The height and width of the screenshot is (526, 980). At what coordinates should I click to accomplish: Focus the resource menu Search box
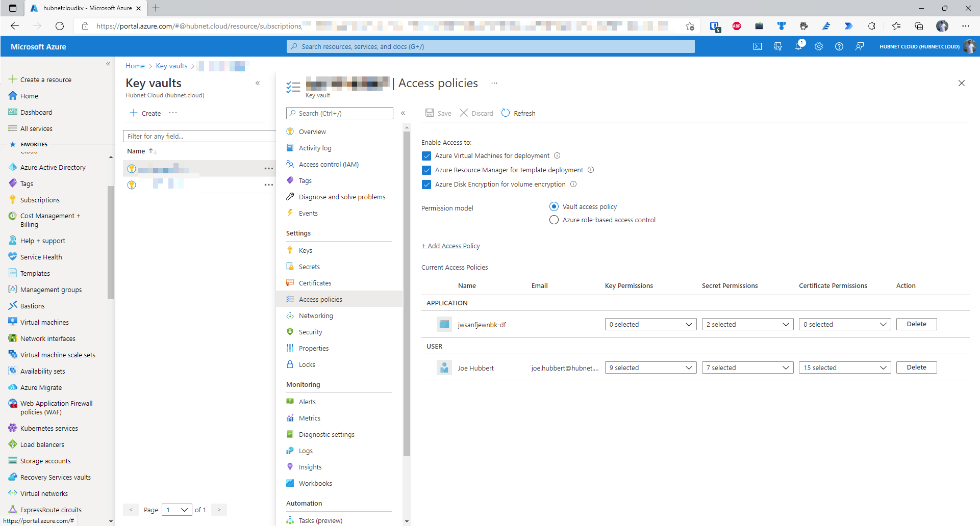coord(339,113)
